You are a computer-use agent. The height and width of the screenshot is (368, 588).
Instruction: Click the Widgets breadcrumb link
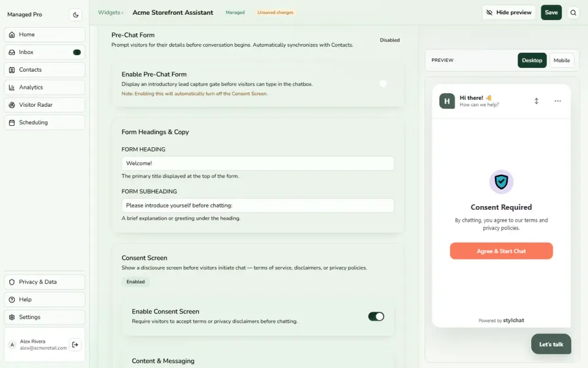[109, 12]
